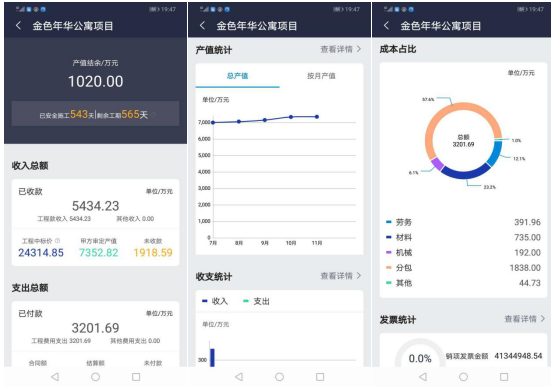This screenshot has height=387, width=551.
Task: Tap back arrow on middle phone screen
Action: click(x=202, y=25)
